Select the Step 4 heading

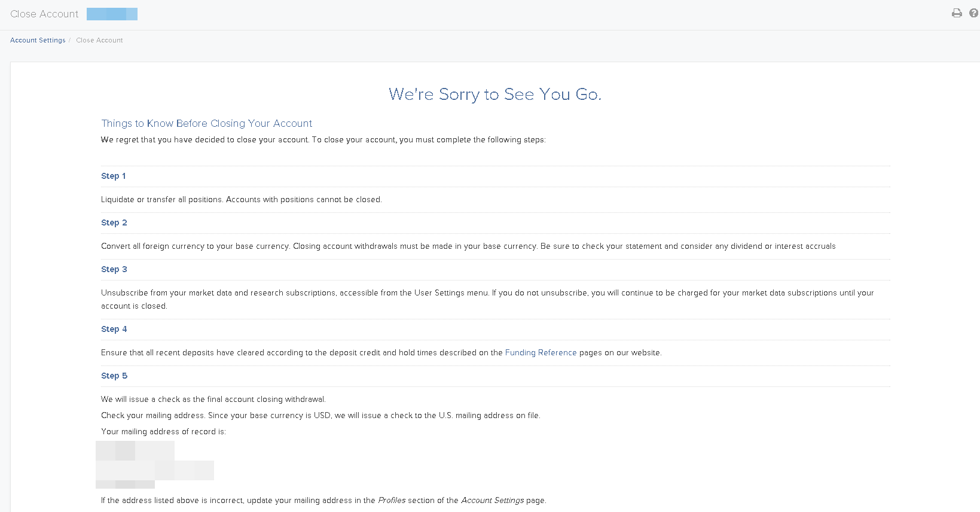tap(114, 329)
